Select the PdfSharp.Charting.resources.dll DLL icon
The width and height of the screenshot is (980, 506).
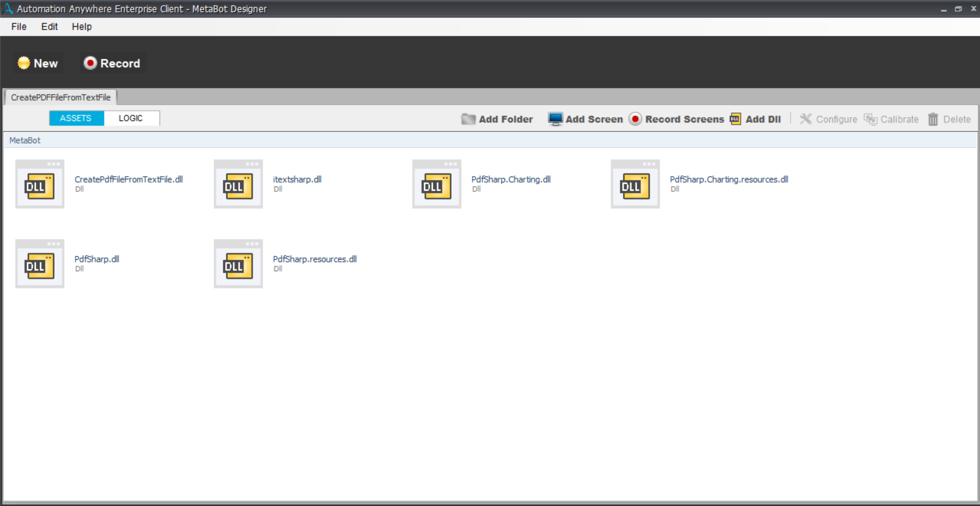(x=635, y=184)
